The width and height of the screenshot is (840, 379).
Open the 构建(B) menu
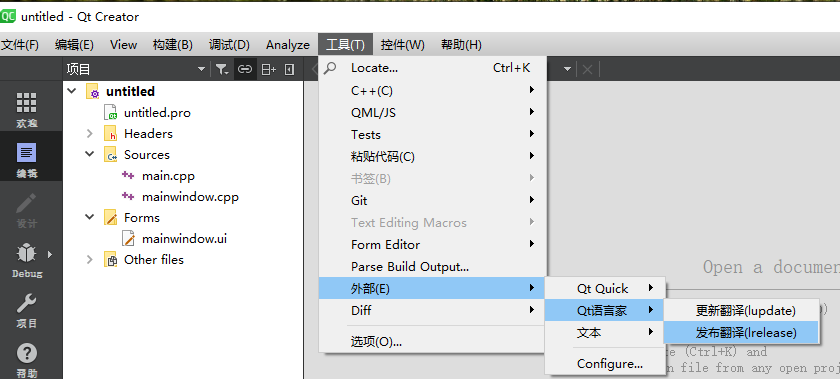coord(172,45)
